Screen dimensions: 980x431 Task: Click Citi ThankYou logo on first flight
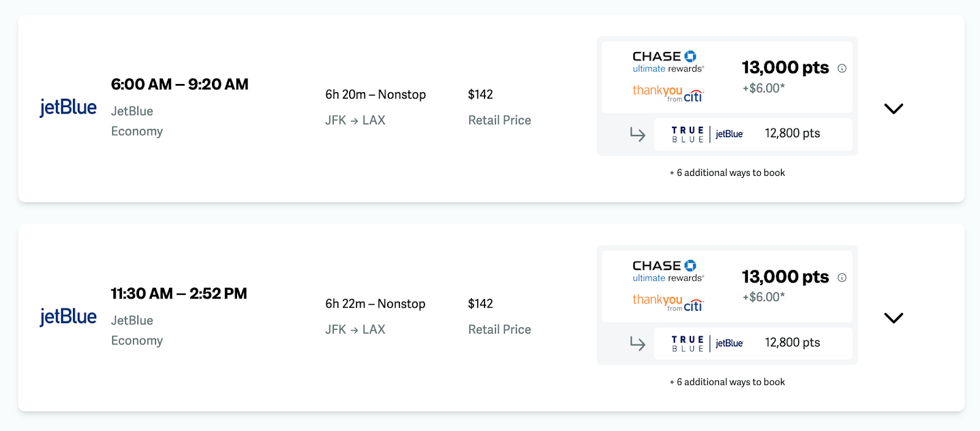coord(668,93)
